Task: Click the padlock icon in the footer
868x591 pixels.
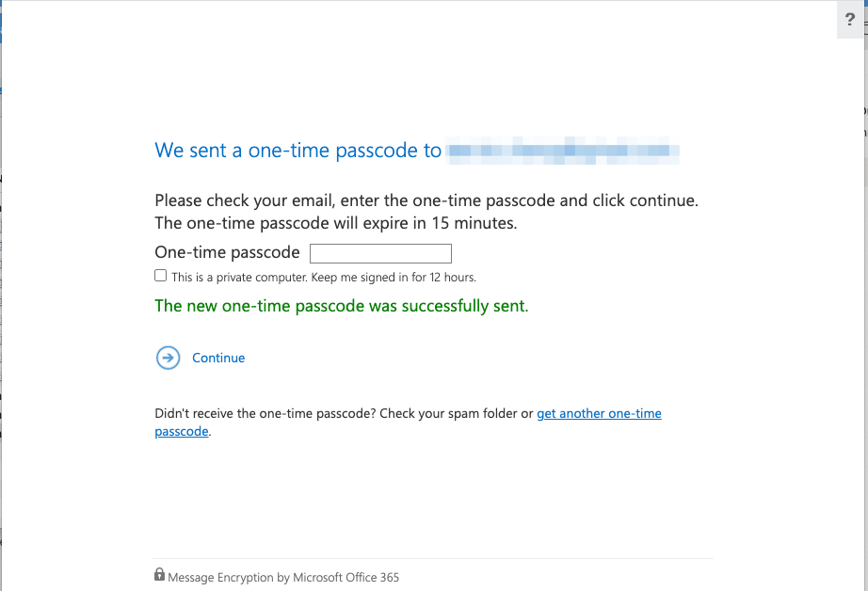Action: 159,575
